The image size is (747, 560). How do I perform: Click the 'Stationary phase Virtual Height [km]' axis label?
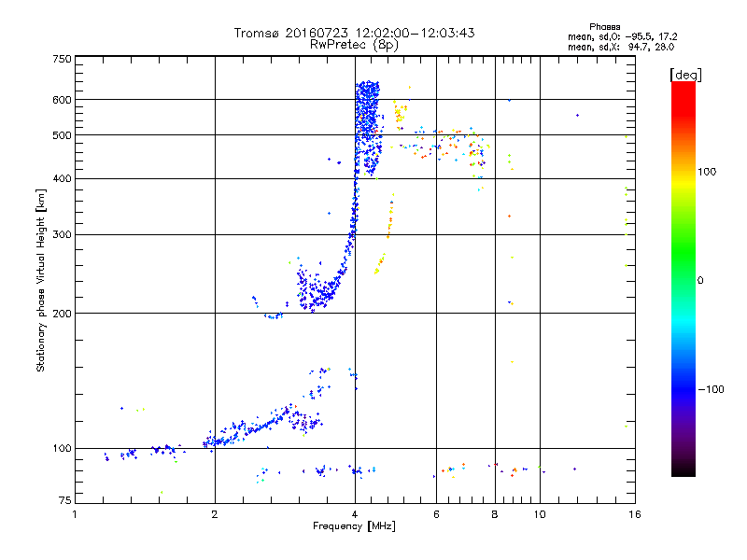41,280
